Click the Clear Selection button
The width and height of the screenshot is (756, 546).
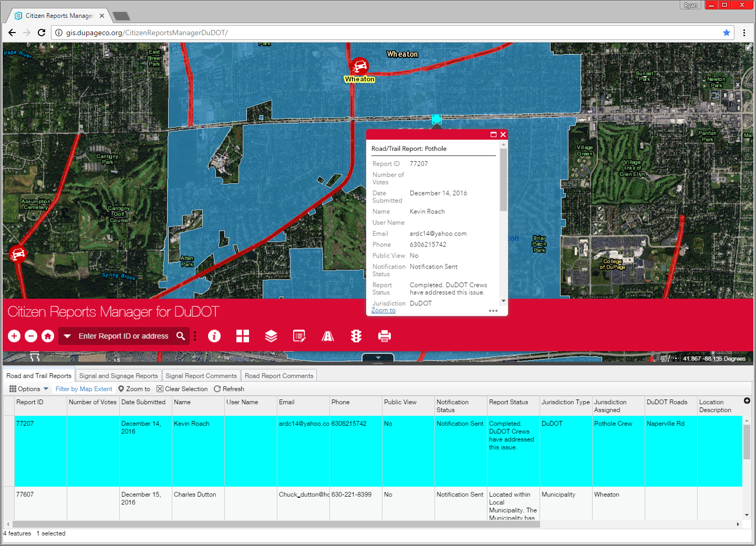(182, 389)
